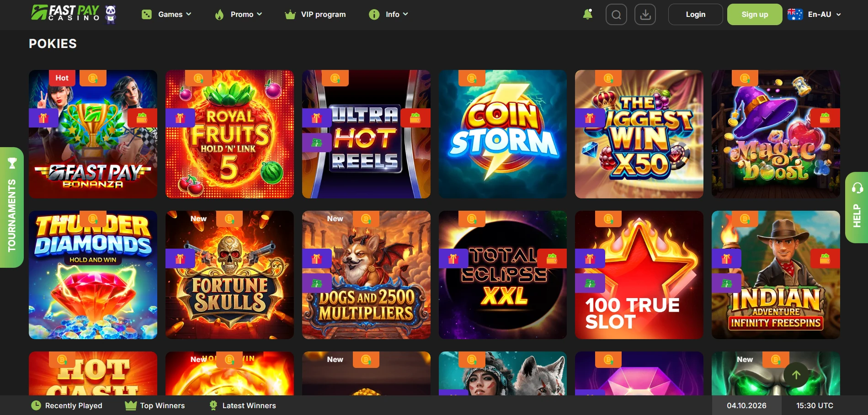Click the Login button
Image resolution: width=868 pixels, height=415 pixels.
pos(695,15)
